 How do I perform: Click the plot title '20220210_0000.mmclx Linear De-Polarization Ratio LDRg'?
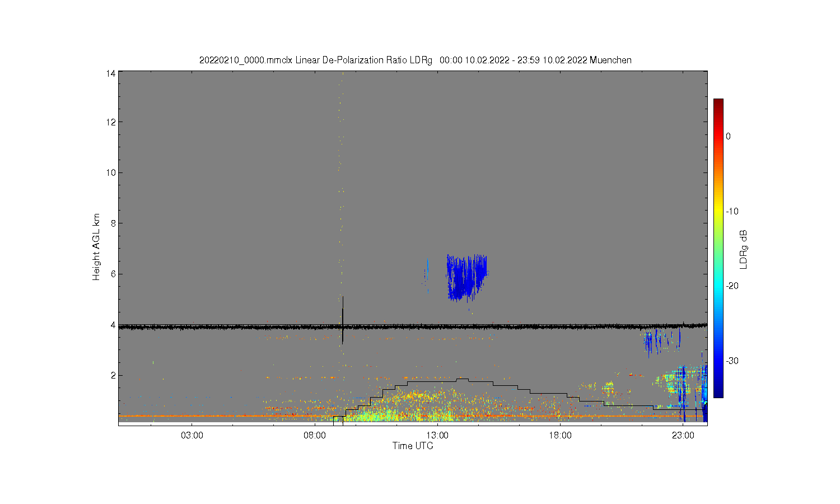(x=315, y=60)
